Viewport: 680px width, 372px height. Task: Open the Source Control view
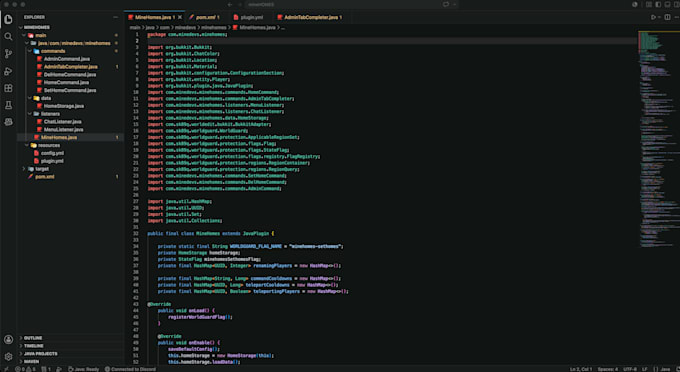coord(8,54)
